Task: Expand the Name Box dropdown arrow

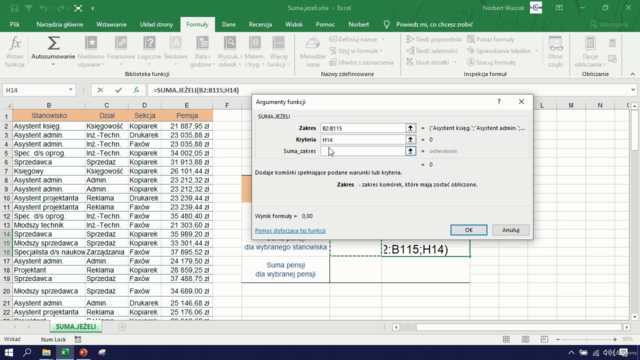Action: [71, 90]
